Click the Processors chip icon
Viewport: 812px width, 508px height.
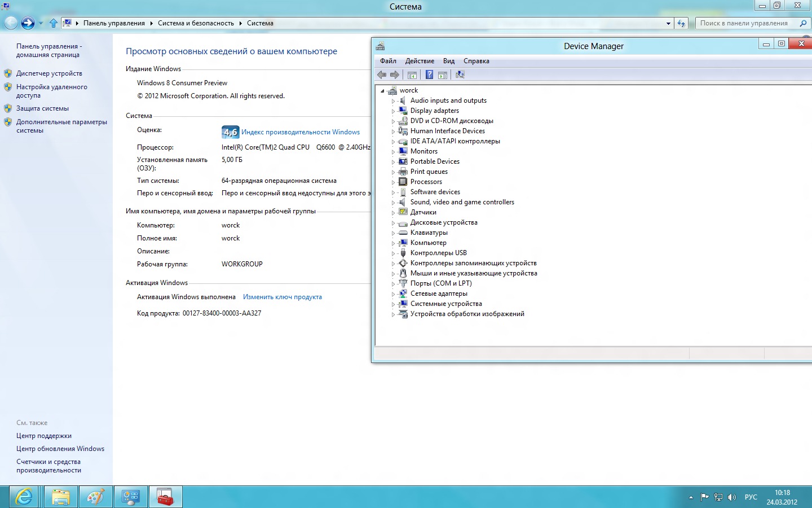click(403, 182)
